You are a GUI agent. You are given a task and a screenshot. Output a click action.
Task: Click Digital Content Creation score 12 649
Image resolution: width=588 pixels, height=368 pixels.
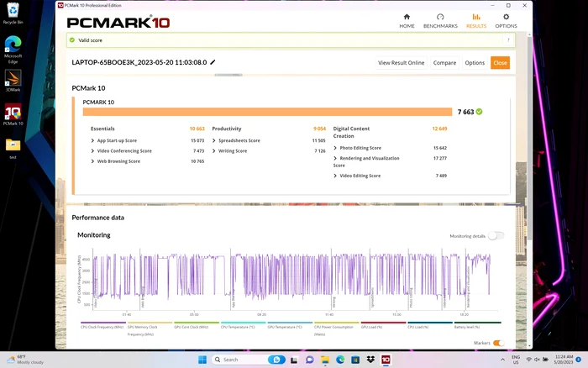click(439, 129)
